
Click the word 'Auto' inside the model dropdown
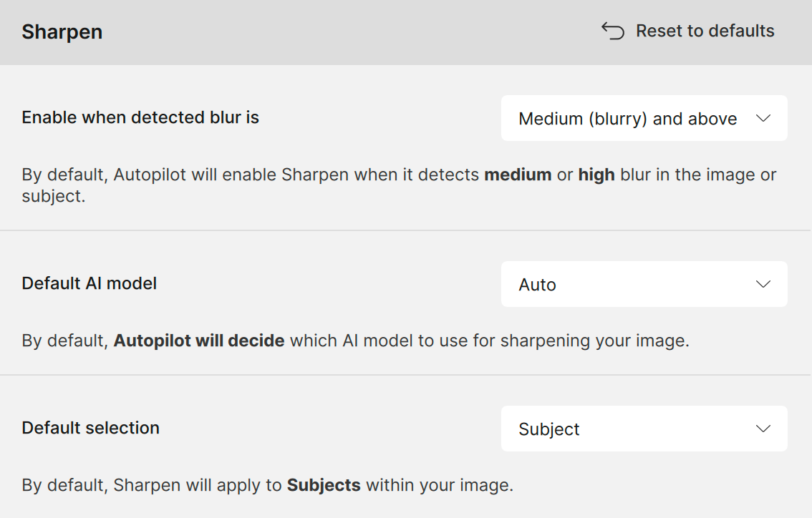[538, 285]
